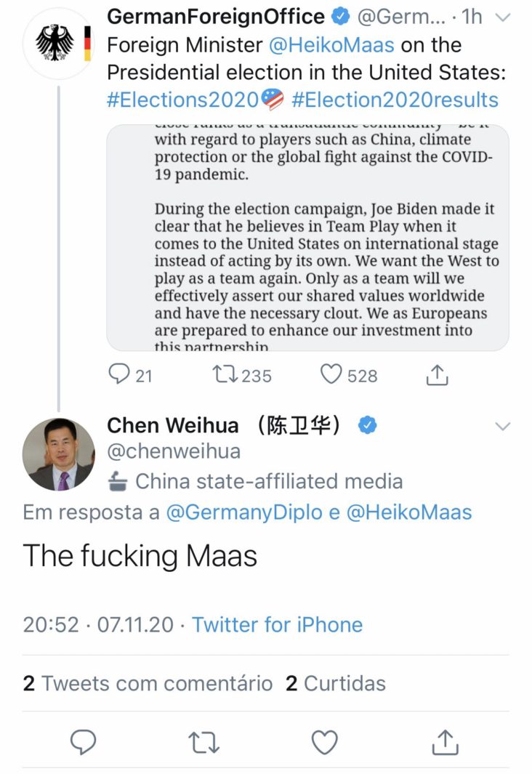Image resolution: width=532 pixels, height=774 pixels.
Task: Open GermanForeignOffice tweet options chevron
Action: (x=503, y=17)
